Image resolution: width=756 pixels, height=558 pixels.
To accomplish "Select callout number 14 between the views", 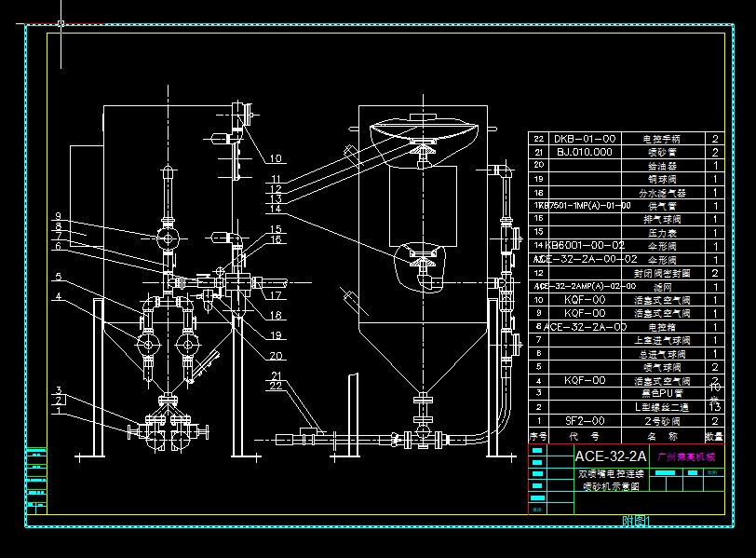I will [x=276, y=209].
